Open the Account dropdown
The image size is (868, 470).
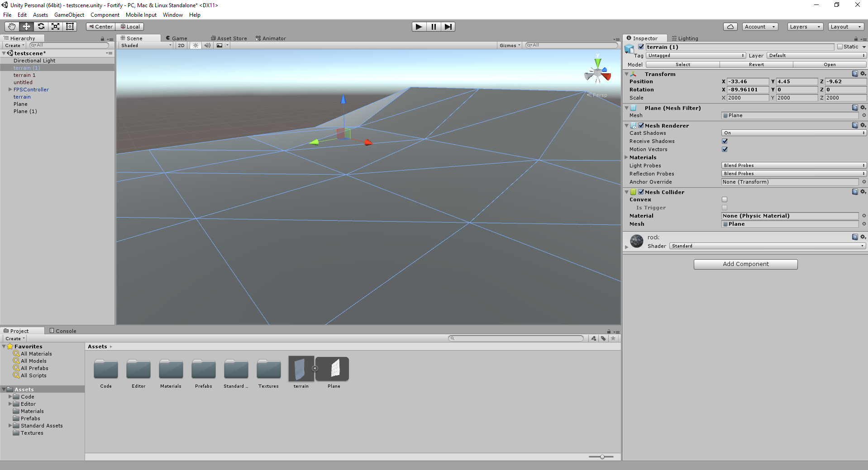point(760,27)
